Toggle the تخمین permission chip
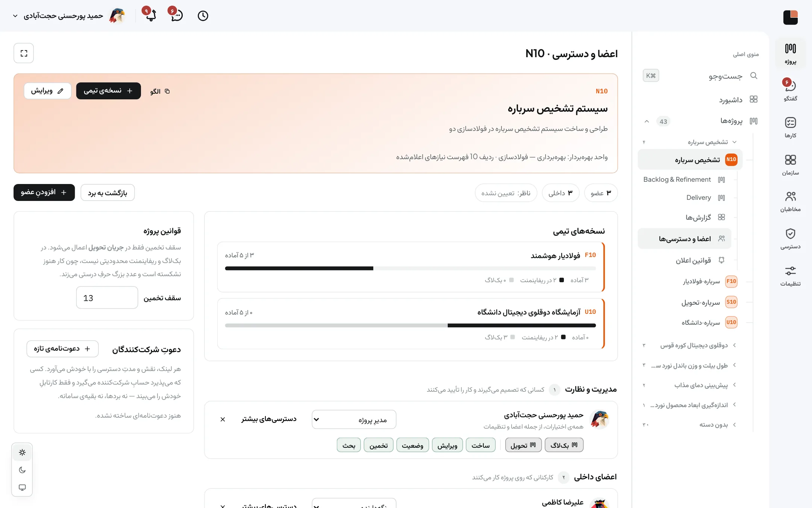 click(379, 445)
